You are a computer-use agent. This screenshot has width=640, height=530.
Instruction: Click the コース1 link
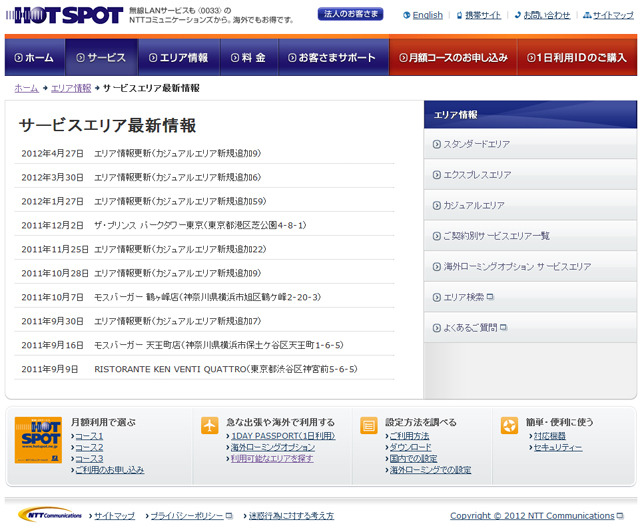tap(89, 436)
